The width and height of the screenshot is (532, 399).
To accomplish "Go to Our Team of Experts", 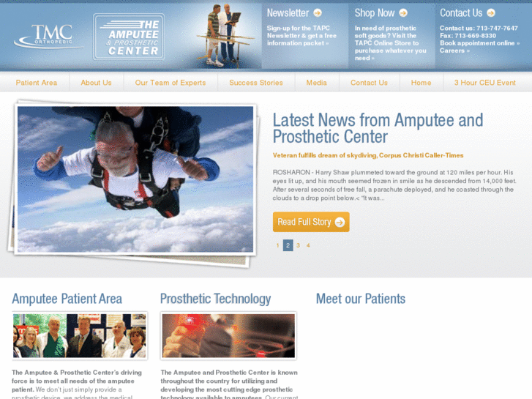I will click(171, 83).
